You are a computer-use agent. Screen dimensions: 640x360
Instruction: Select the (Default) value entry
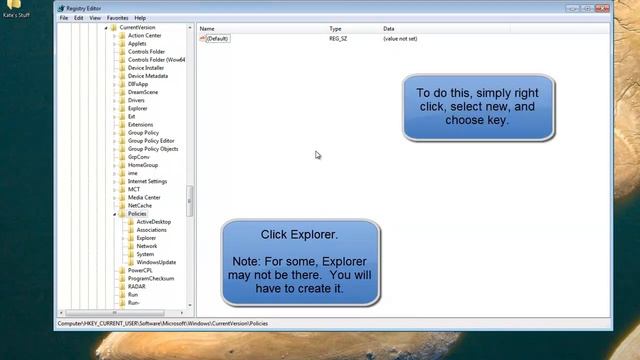pyautogui.click(x=218, y=38)
